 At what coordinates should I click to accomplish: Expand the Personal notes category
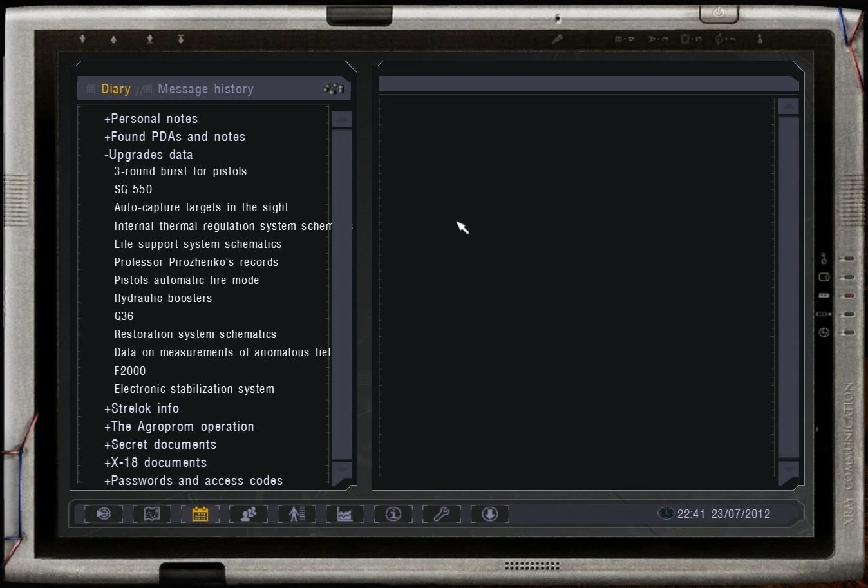pyautogui.click(x=151, y=119)
